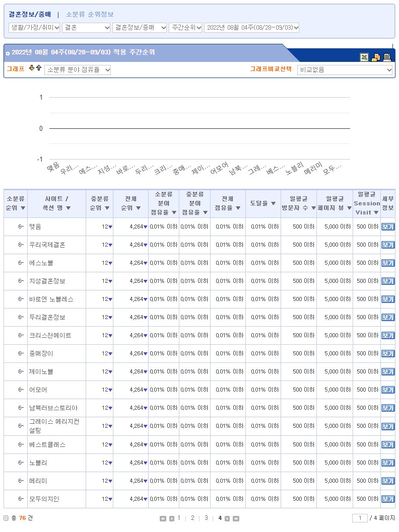Click the copy icon beside the Excel icon
This screenshot has width=399, height=532.
(x=376, y=57)
